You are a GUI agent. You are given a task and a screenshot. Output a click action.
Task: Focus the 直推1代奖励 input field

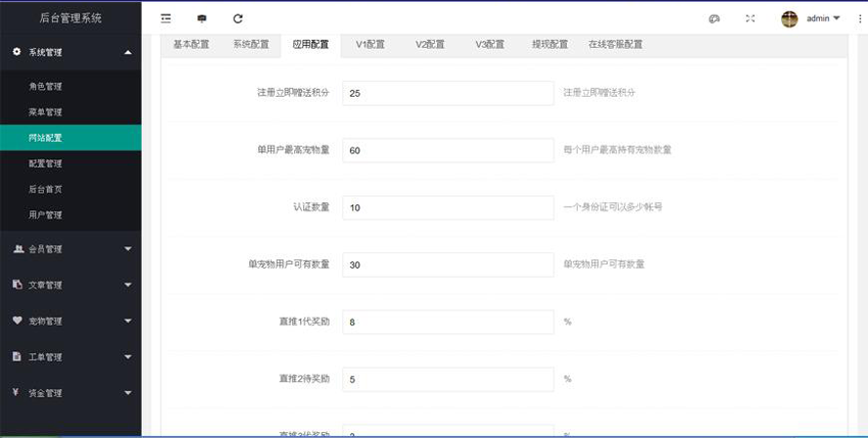(448, 322)
